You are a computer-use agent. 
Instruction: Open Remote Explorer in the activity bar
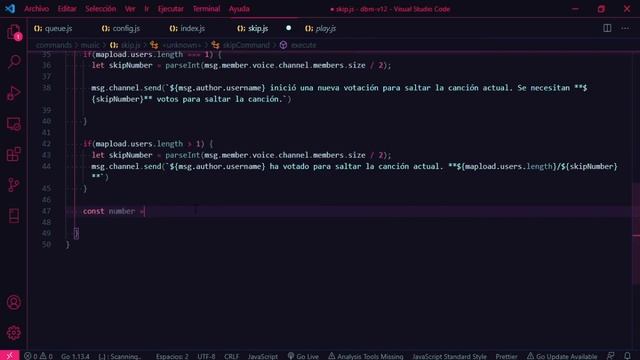point(13,124)
